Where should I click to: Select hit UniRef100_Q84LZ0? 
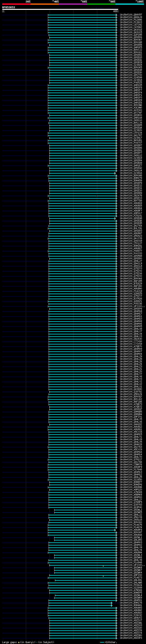point(131,371)
